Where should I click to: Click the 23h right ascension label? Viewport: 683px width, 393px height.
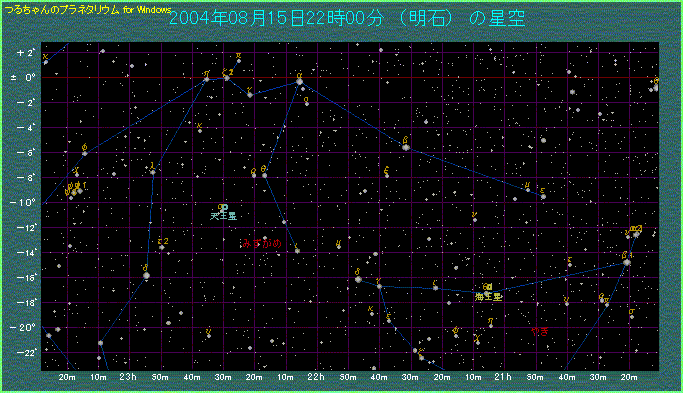pos(128,377)
